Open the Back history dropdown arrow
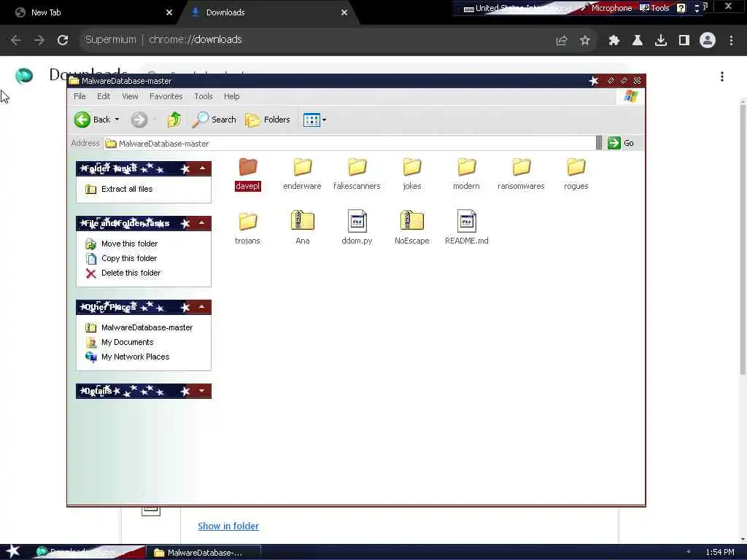Image resolution: width=747 pixels, height=560 pixels. click(x=117, y=120)
